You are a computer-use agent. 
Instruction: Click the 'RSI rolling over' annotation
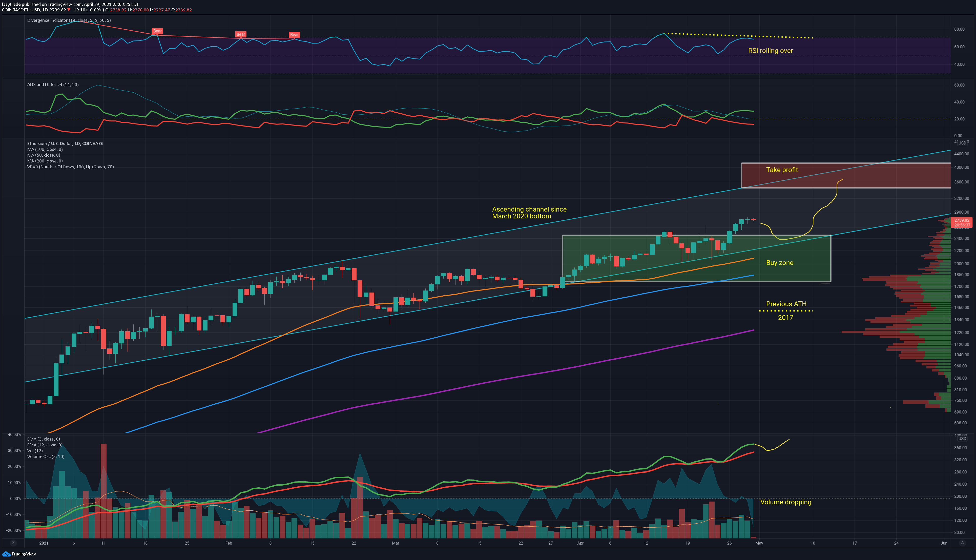point(770,51)
